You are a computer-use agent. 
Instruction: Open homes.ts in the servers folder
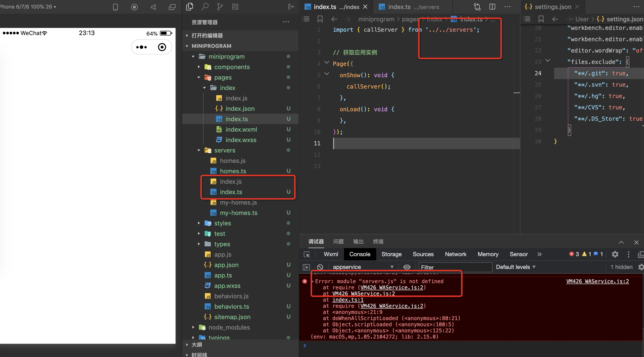pyautogui.click(x=233, y=171)
